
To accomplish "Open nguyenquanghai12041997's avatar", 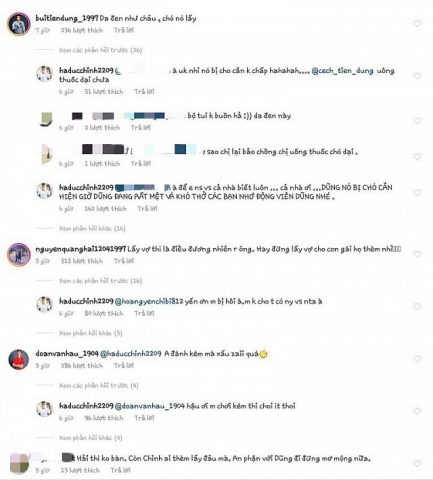I will [x=19, y=254].
